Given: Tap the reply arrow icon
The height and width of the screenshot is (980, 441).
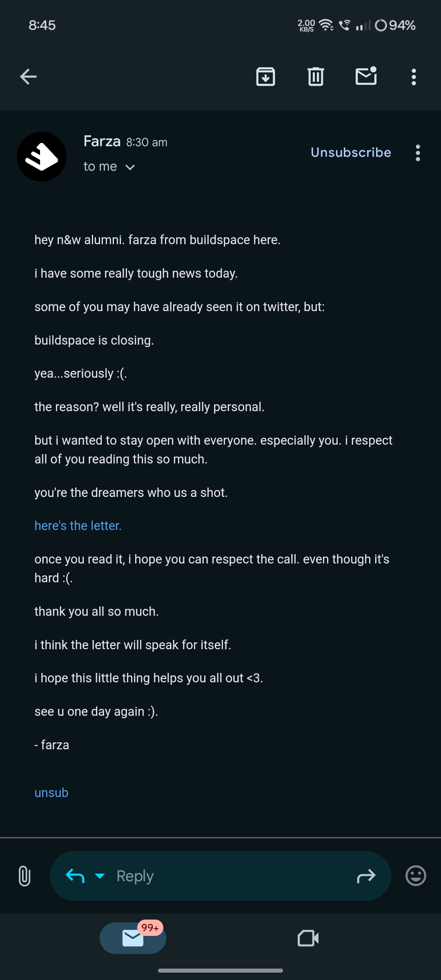Looking at the screenshot, I should tap(75, 875).
